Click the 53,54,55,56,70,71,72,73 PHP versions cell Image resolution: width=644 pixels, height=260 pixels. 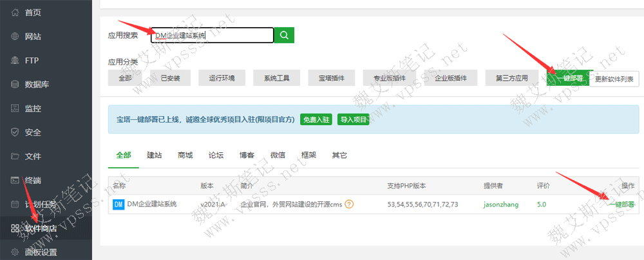click(x=422, y=205)
